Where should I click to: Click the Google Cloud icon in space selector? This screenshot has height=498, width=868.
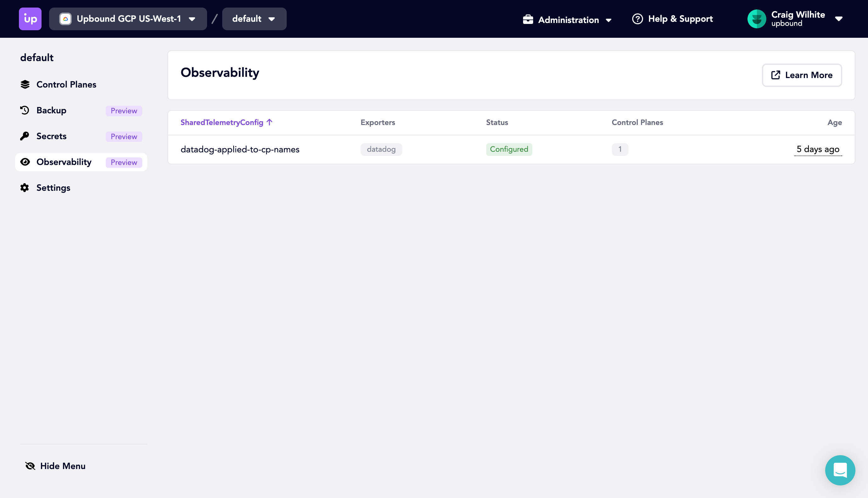pyautogui.click(x=65, y=19)
